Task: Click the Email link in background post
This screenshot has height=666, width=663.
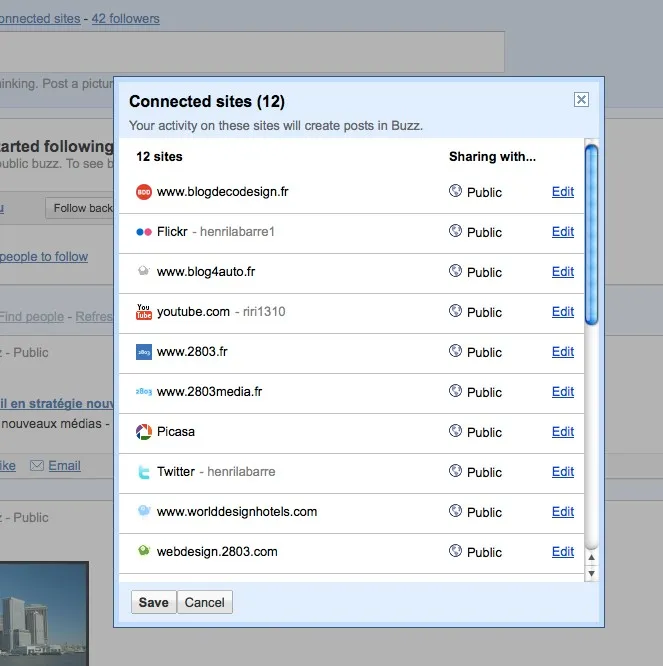Action: (x=64, y=466)
